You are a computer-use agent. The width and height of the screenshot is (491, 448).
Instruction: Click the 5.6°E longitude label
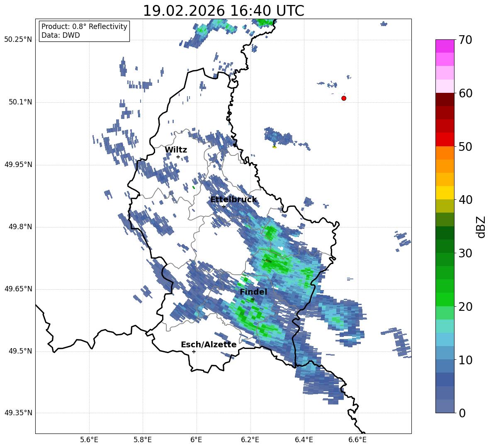[x=89, y=440]
